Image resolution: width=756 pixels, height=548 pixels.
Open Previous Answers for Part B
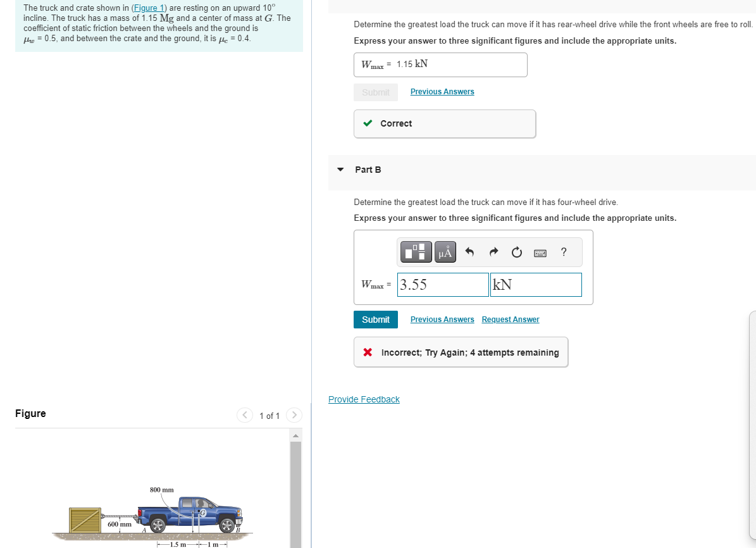(x=442, y=319)
